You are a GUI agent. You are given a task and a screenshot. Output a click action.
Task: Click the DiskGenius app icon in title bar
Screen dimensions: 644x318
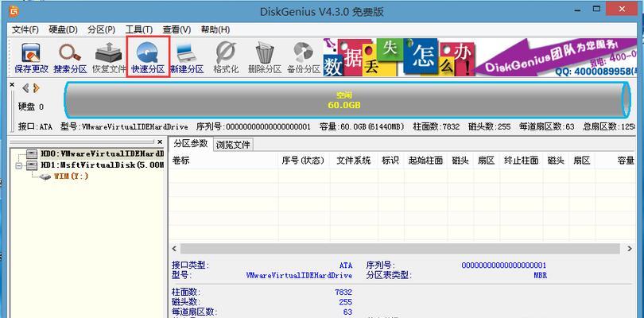click(x=14, y=11)
